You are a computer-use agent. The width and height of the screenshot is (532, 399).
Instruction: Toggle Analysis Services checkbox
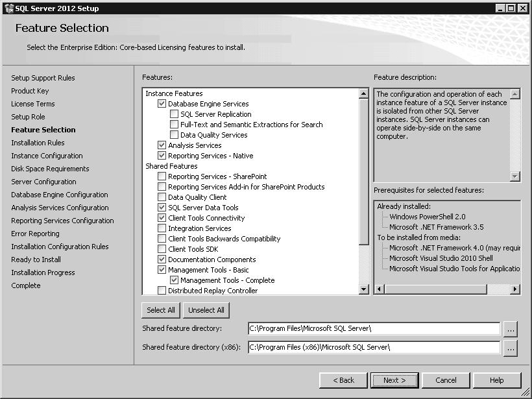(x=162, y=145)
